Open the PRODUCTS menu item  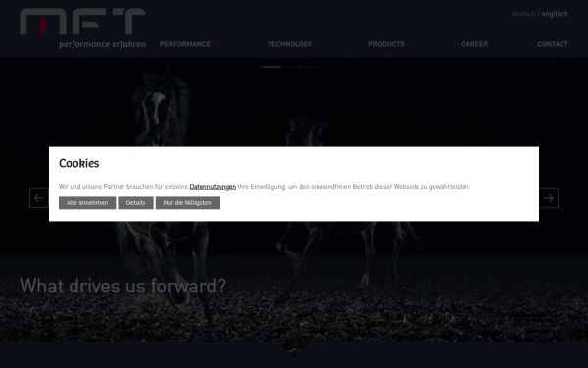click(386, 44)
